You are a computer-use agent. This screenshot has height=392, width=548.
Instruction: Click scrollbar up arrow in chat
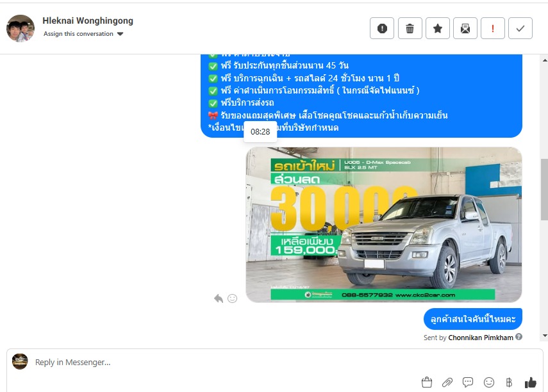click(545, 60)
